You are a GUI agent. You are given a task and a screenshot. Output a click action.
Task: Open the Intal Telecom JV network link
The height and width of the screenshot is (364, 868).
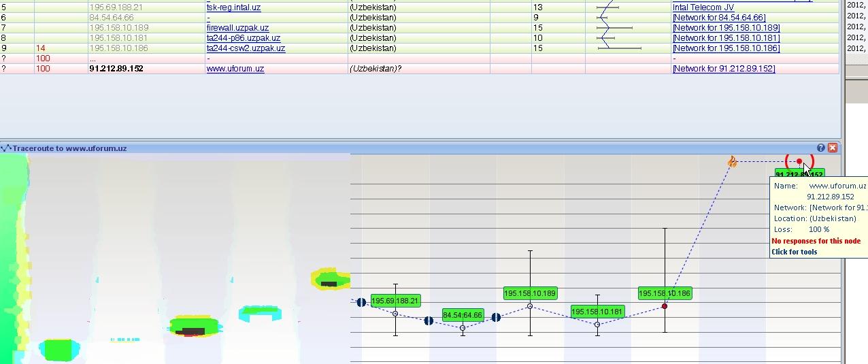pyautogui.click(x=703, y=7)
